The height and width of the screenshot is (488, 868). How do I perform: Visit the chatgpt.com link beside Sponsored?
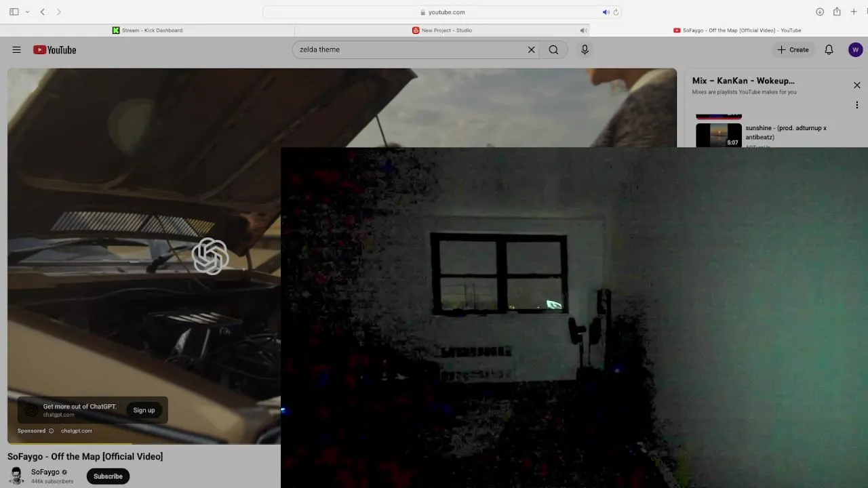pos(77,431)
